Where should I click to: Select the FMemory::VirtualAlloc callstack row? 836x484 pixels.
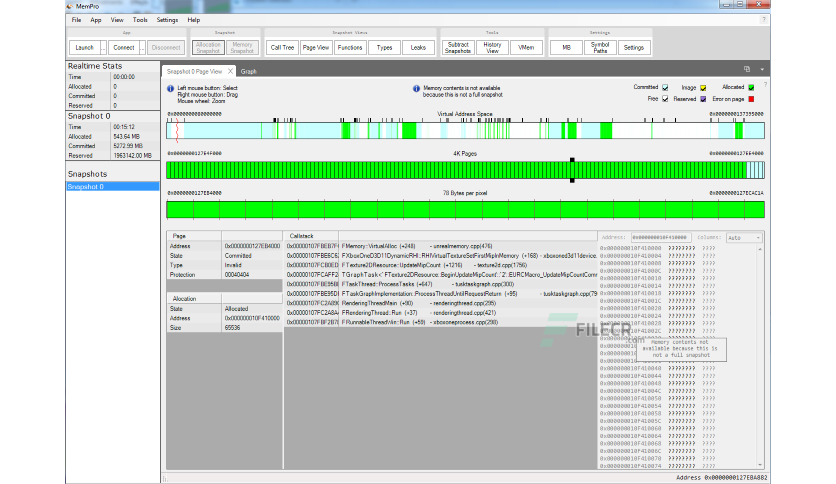(x=441, y=246)
